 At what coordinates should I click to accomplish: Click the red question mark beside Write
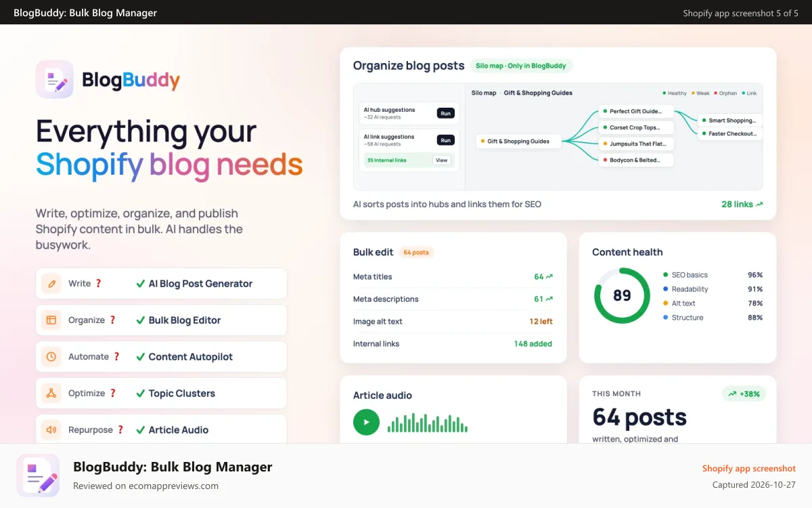pyautogui.click(x=98, y=284)
